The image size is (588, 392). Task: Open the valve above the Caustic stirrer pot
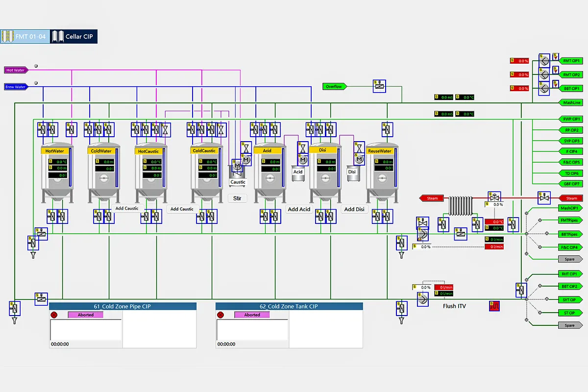coord(246,148)
